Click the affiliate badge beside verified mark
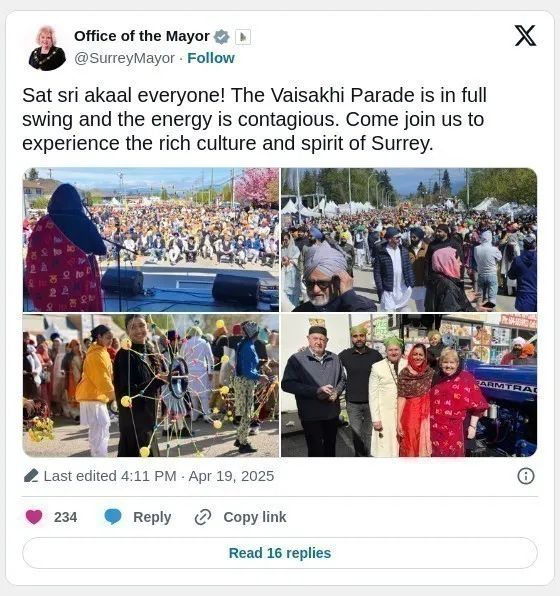This screenshot has height=596, width=560. (243, 37)
